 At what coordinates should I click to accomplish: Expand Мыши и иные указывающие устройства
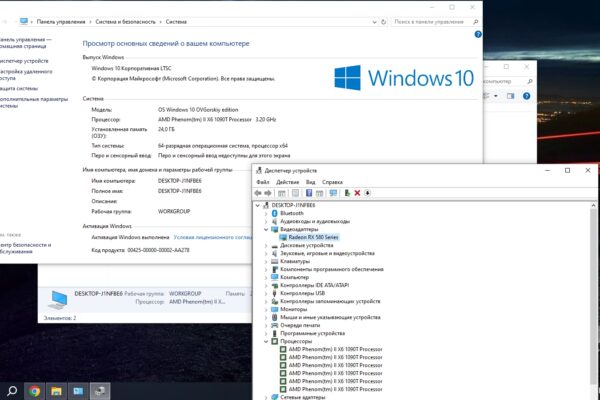pos(266,317)
